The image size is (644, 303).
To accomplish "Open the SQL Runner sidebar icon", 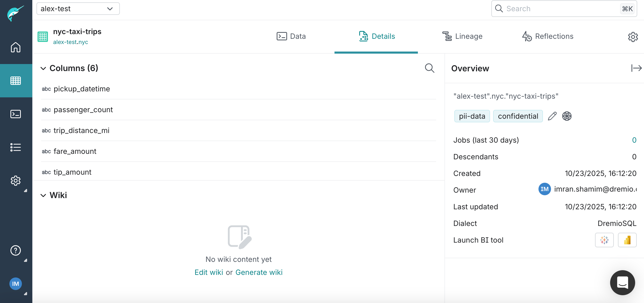I will pos(16,114).
